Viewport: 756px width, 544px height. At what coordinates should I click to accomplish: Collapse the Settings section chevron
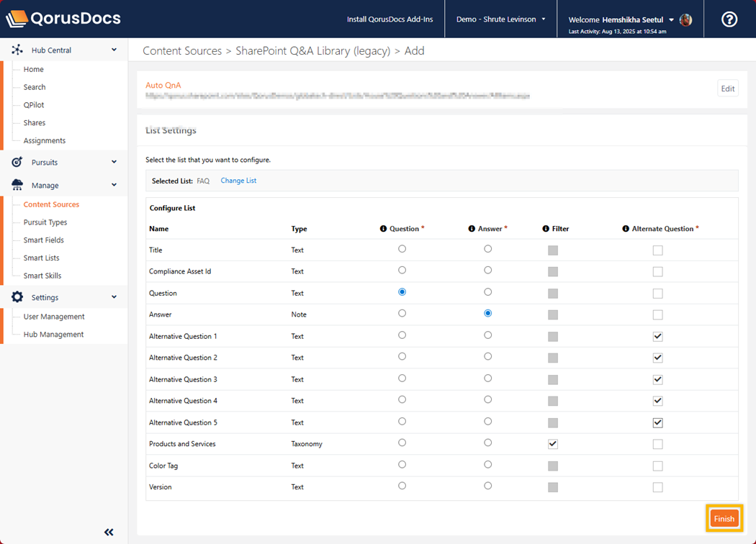[x=114, y=297]
